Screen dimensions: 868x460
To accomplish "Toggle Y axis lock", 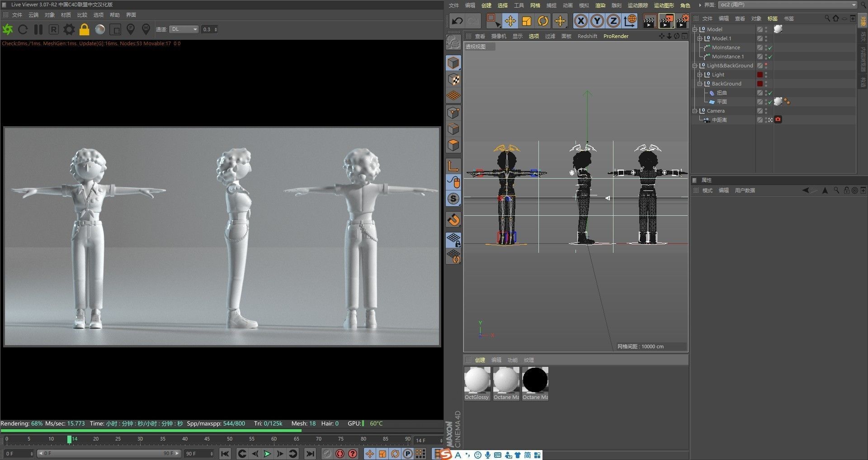I will (x=597, y=21).
